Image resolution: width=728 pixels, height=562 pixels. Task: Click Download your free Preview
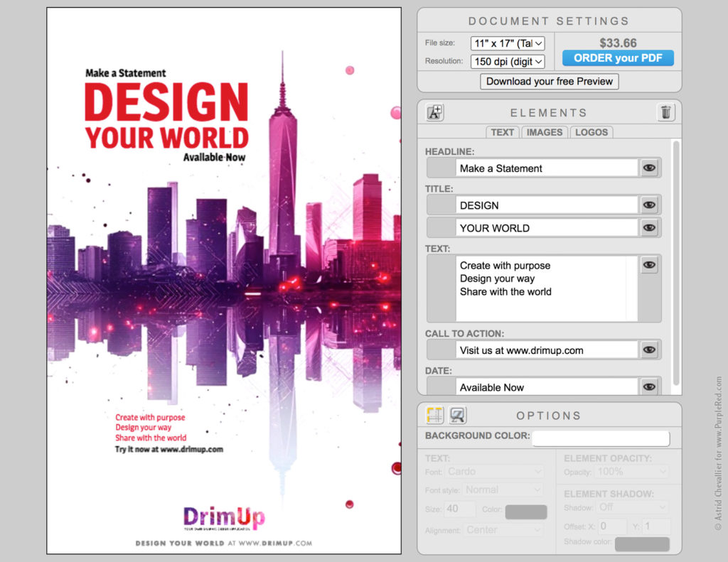click(x=550, y=81)
